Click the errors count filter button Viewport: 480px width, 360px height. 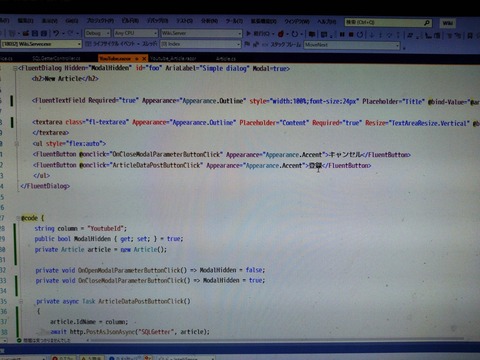pyautogui.click(x=63, y=358)
